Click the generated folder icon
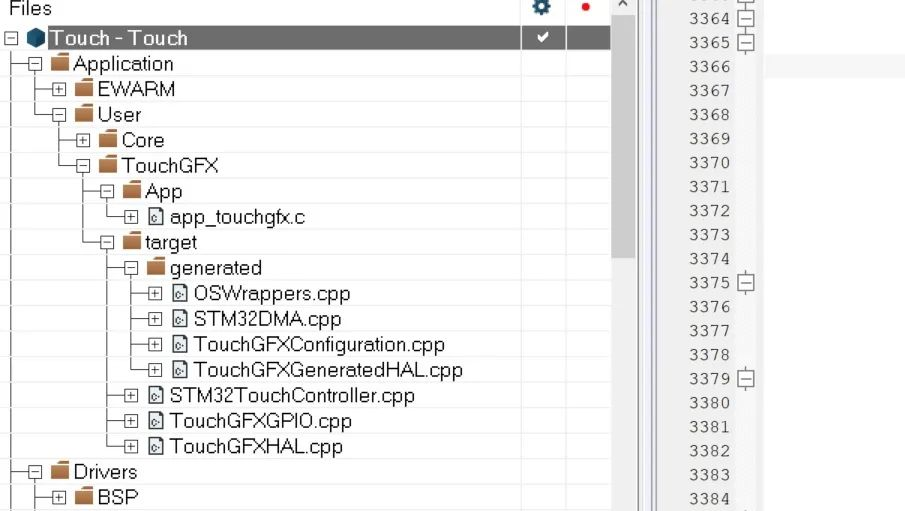Screen dimensions: 905x511 [156, 267]
